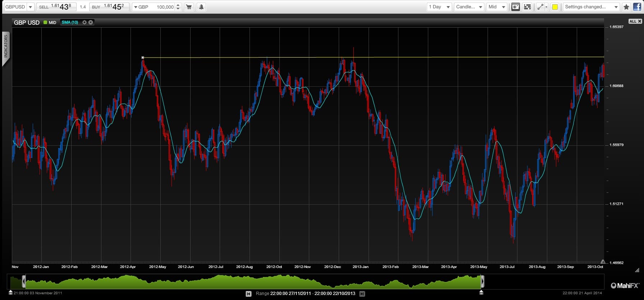The image size is (644, 300).
Task: Share chart via the Facebook icon
Action: (x=637, y=7)
